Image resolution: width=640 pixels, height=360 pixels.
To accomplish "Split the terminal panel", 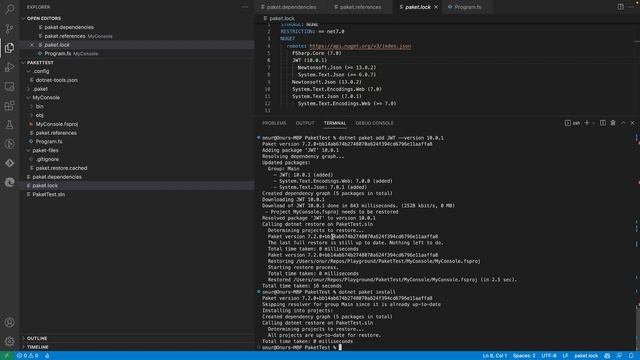I will point(603,123).
